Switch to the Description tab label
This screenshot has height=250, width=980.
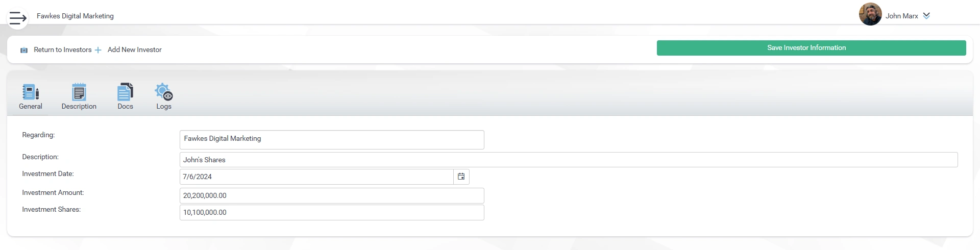[x=79, y=106]
